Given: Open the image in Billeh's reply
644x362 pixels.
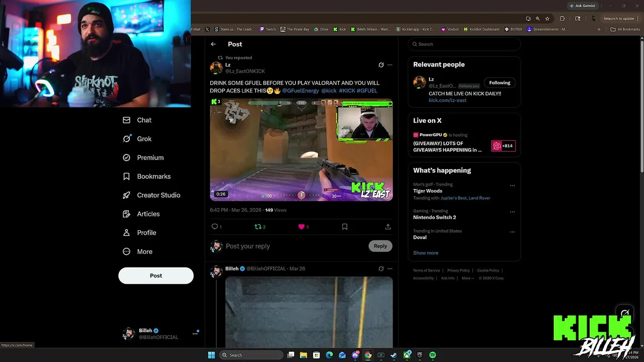Looking at the screenshot, I should coord(309,312).
